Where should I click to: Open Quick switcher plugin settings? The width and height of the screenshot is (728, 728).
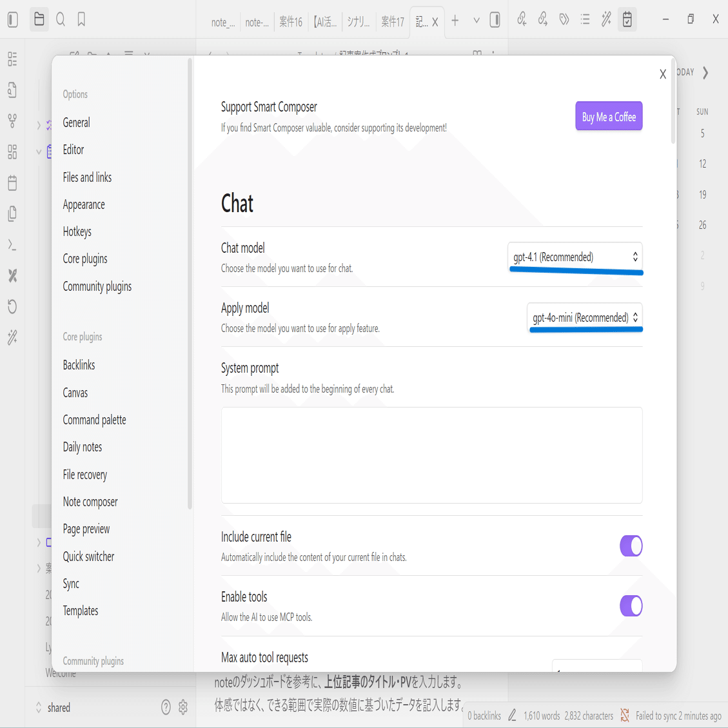pyautogui.click(x=89, y=556)
